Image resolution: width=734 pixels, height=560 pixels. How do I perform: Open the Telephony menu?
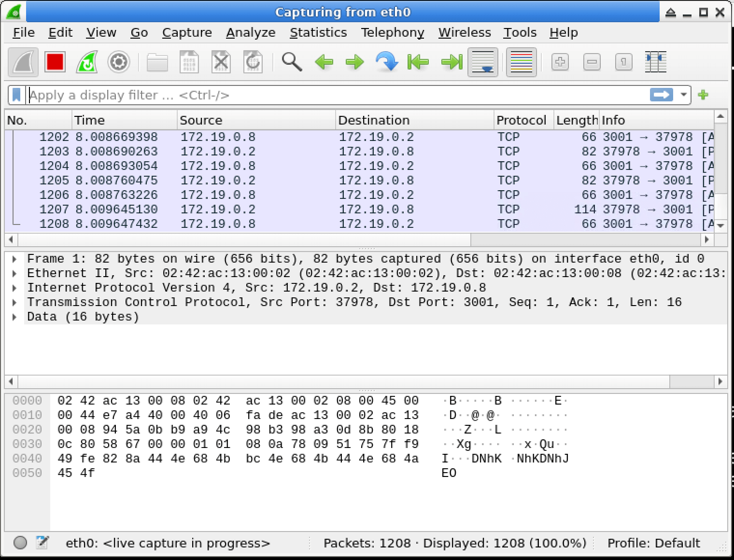(x=393, y=32)
